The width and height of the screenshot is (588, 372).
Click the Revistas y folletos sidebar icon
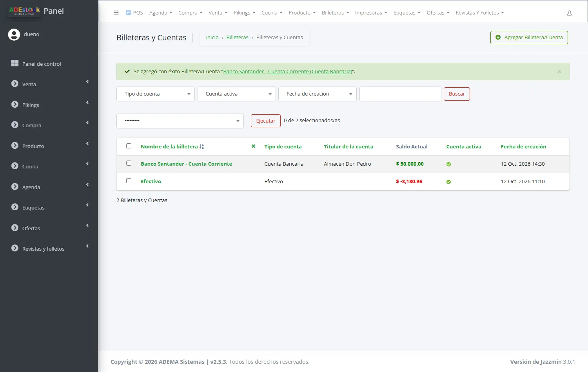point(15,248)
